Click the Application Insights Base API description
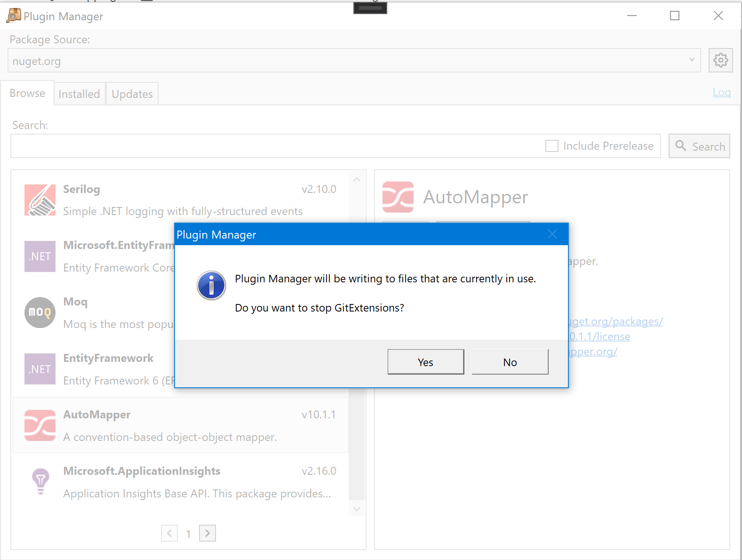 point(197,494)
